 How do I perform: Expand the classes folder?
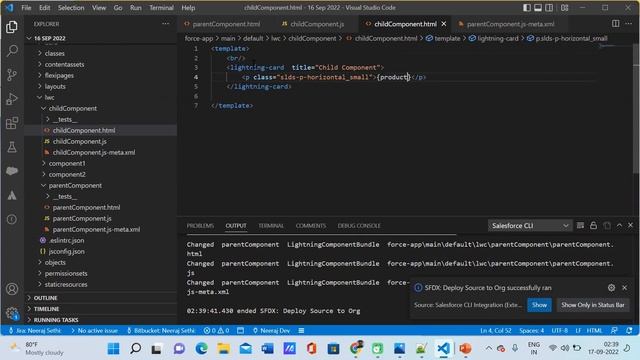tap(54, 53)
